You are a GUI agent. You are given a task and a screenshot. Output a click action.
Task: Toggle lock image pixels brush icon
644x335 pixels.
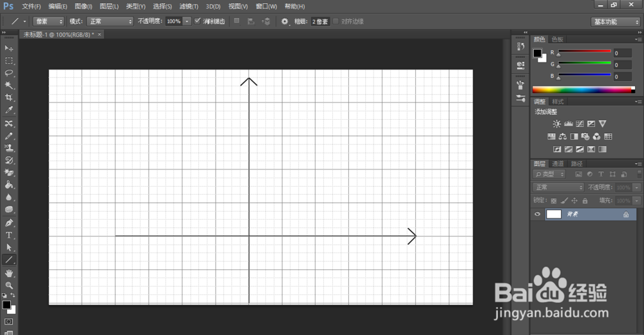click(x=564, y=200)
